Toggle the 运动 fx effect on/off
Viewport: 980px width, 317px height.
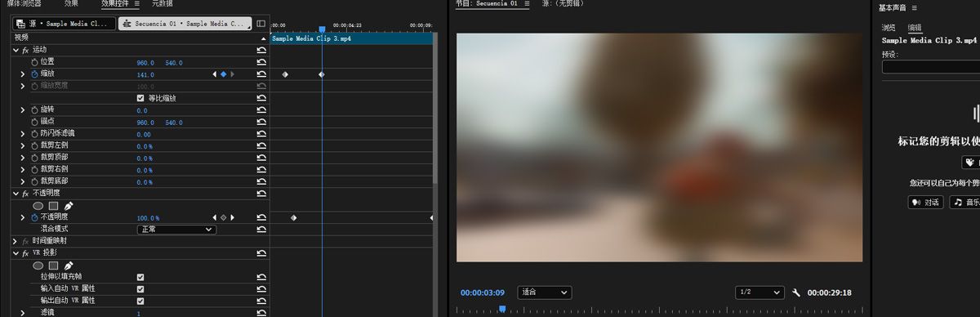pyautogui.click(x=25, y=50)
